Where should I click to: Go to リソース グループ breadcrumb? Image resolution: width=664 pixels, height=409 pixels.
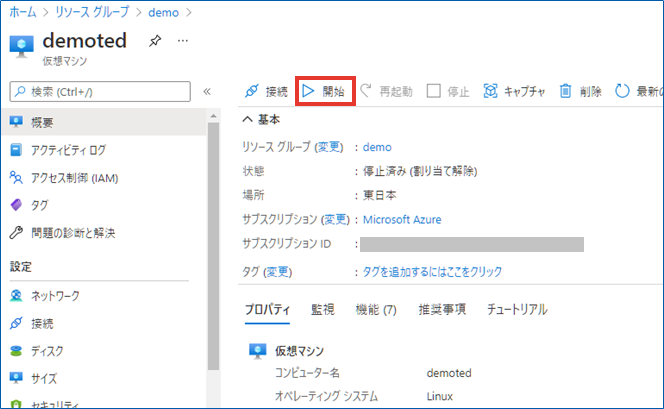point(92,12)
